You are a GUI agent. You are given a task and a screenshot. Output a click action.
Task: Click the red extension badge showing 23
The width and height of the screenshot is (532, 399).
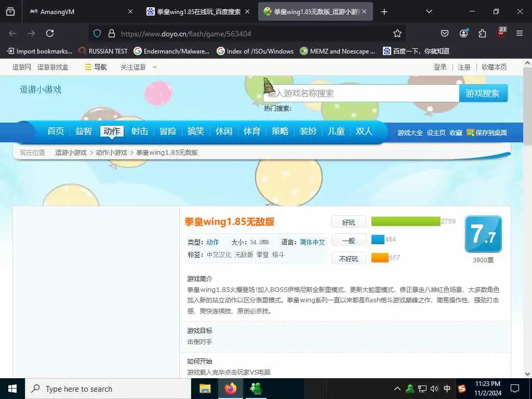pos(501,32)
